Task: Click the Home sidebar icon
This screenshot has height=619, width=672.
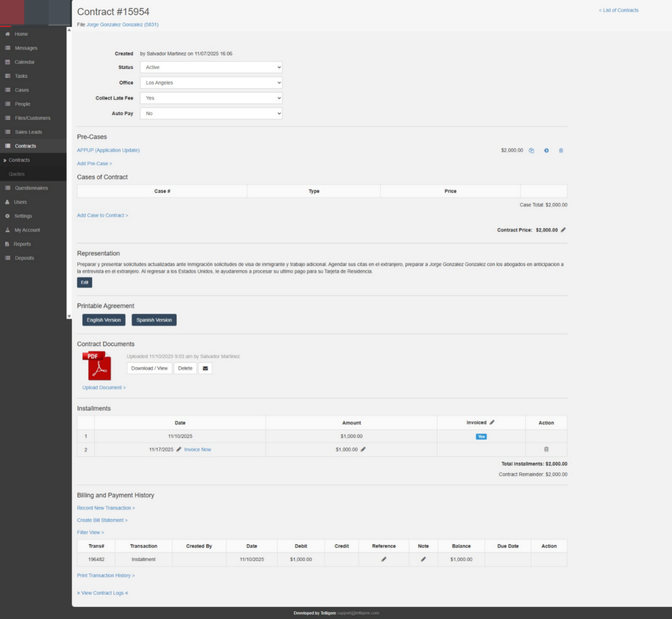Action: point(7,34)
